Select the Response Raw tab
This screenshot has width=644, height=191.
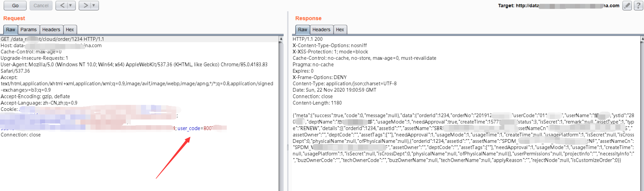coord(303,30)
